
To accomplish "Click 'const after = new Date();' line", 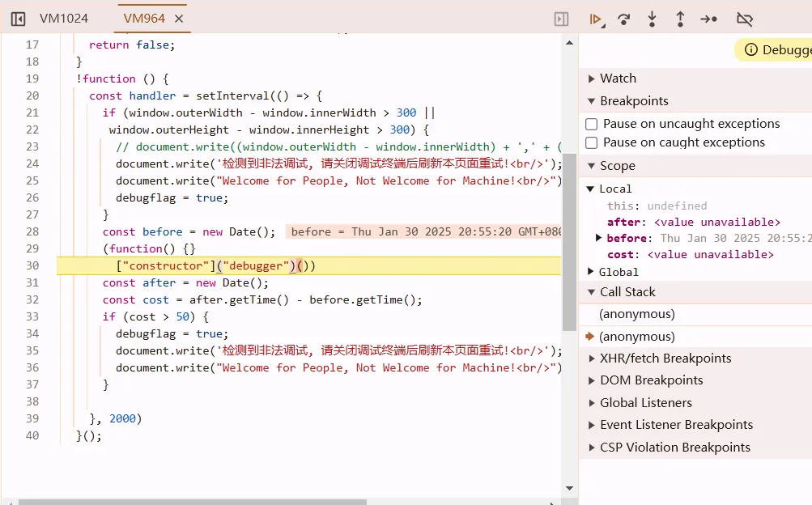I will tap(185, 283).
